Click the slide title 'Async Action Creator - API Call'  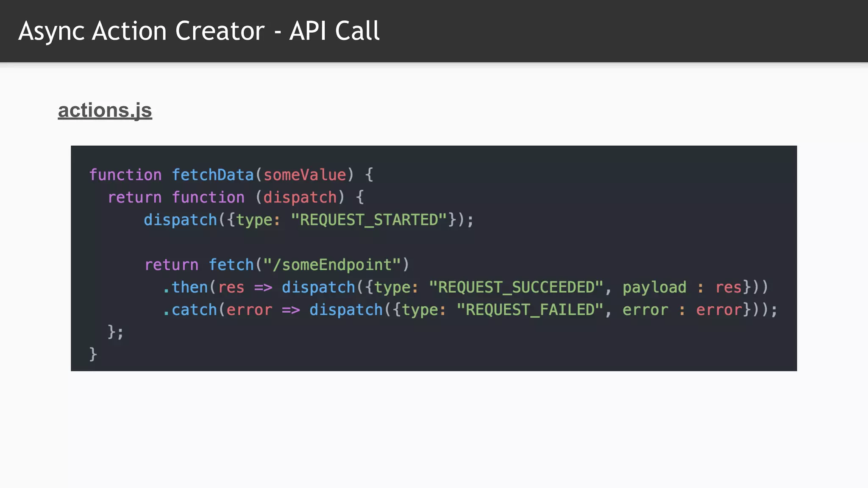click(199, 31)
